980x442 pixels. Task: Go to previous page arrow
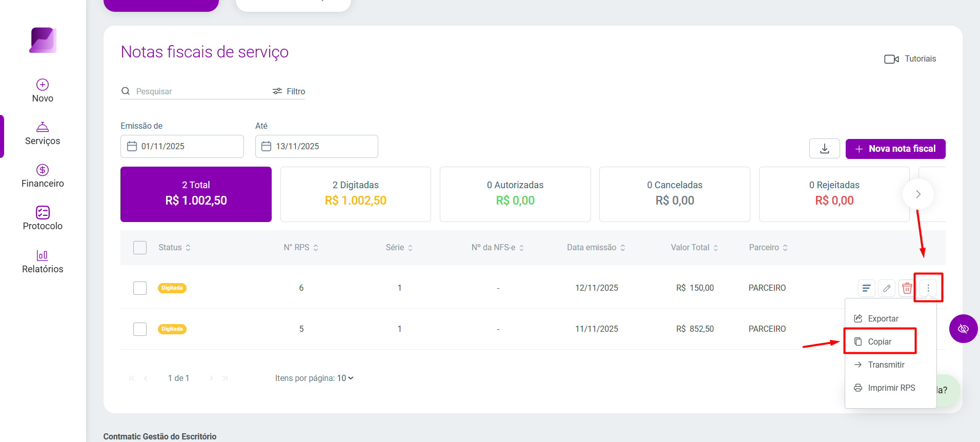click(x=146, y=378)
